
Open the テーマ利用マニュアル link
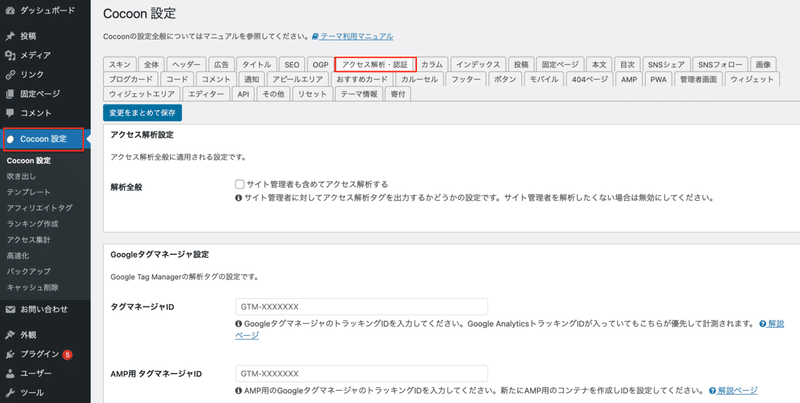pos(357,36)
